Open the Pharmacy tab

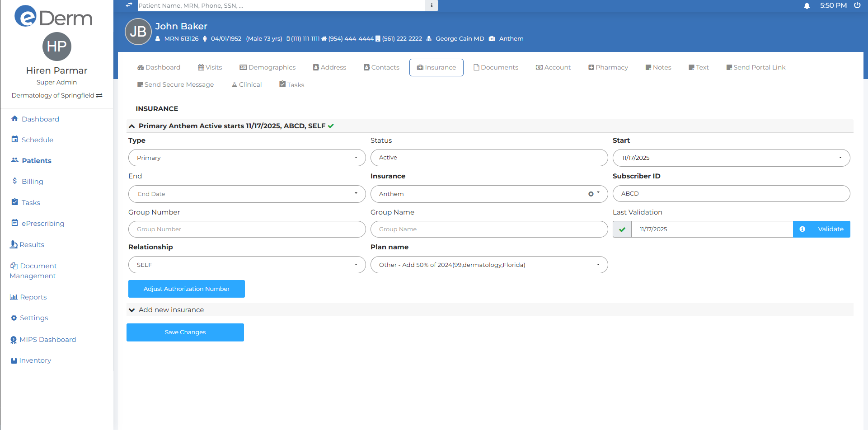coord(608,67)
